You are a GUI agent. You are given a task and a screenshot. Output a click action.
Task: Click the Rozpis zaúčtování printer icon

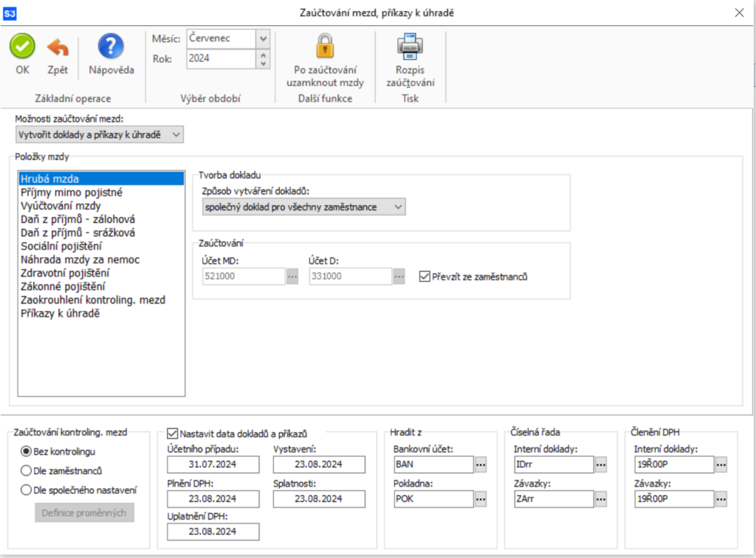point(410,46)
